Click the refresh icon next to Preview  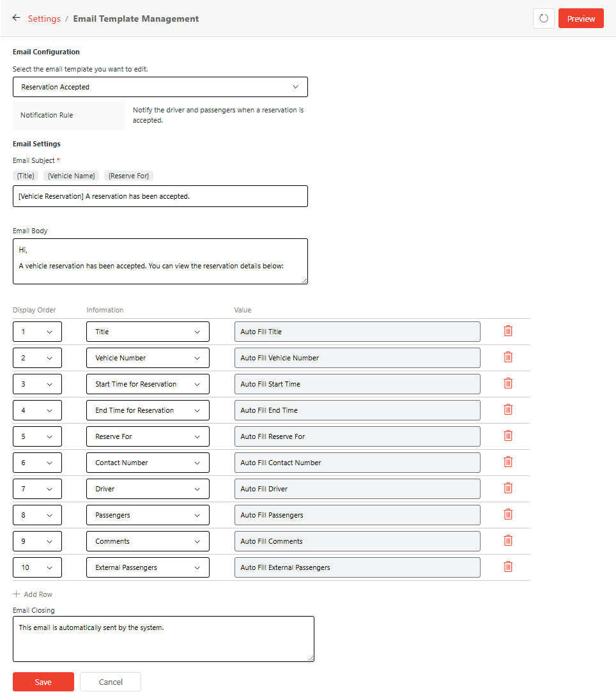pyautogui.click(x=543, y=18)
